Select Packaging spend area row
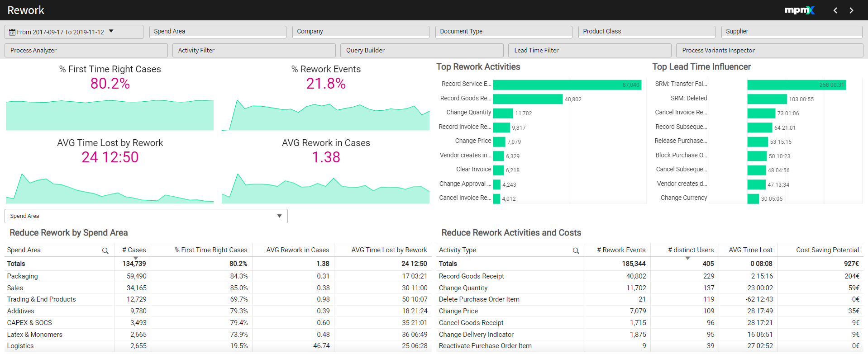The width and height of the screenshot is (868, 354). click(217, 276)
